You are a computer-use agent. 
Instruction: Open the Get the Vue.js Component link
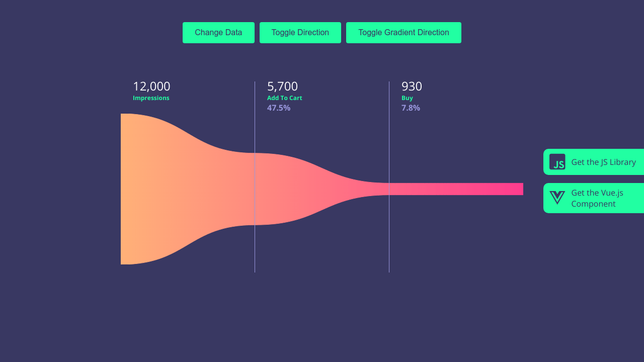[x=597, y=198]
